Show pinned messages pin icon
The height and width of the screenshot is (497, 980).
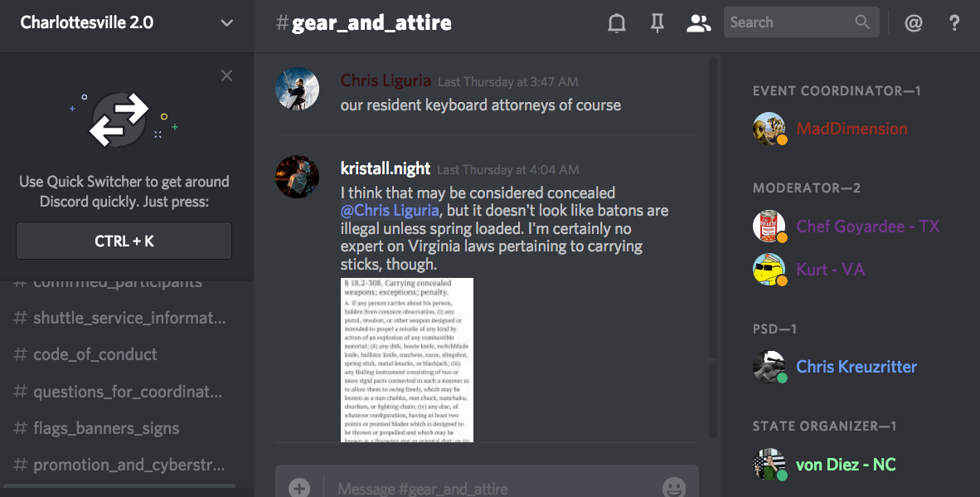click(x=657, y=23)
